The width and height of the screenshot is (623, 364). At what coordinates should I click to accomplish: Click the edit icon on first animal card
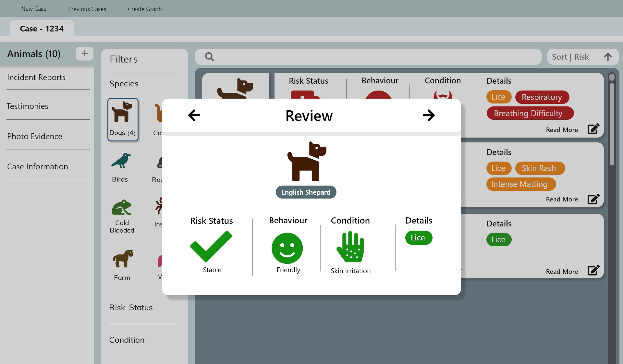coord(593,129)
